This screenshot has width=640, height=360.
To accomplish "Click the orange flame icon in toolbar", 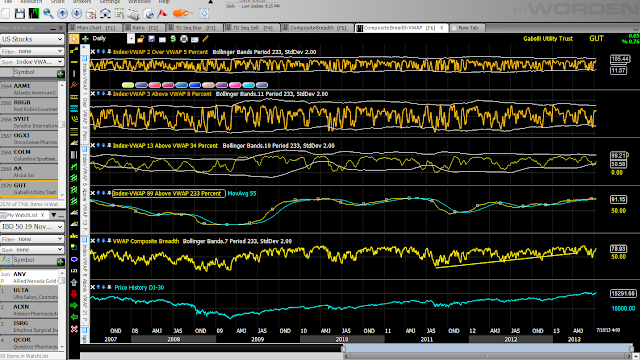I will (x=182, y=13).
